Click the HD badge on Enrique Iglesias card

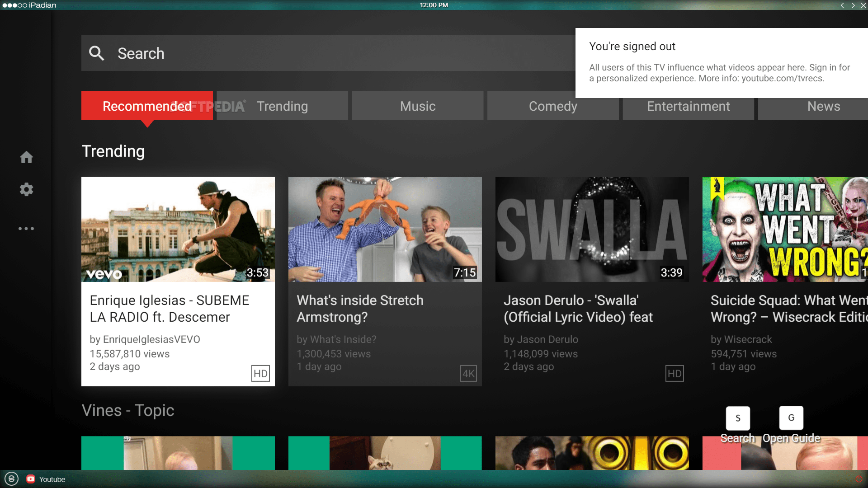tap(260, 374)
